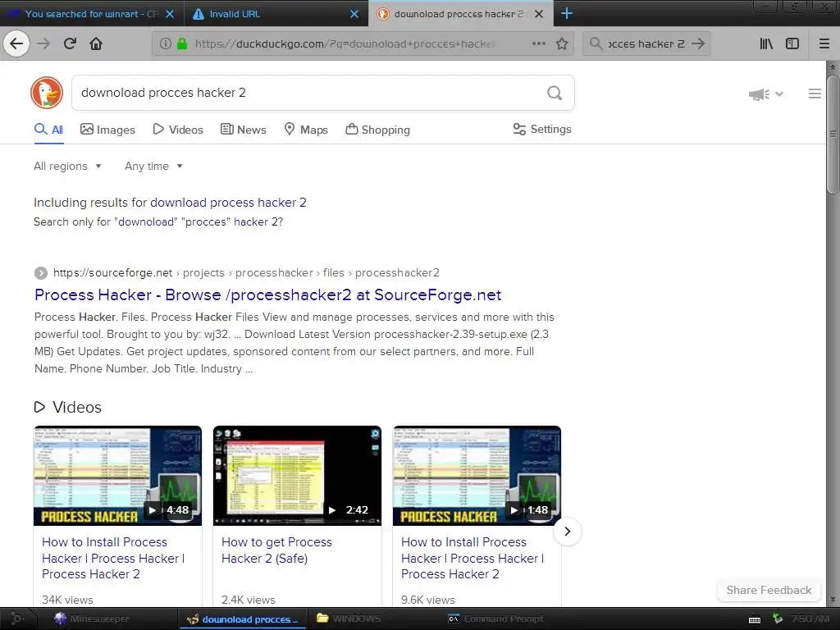Switch to News results

point(244,130)
